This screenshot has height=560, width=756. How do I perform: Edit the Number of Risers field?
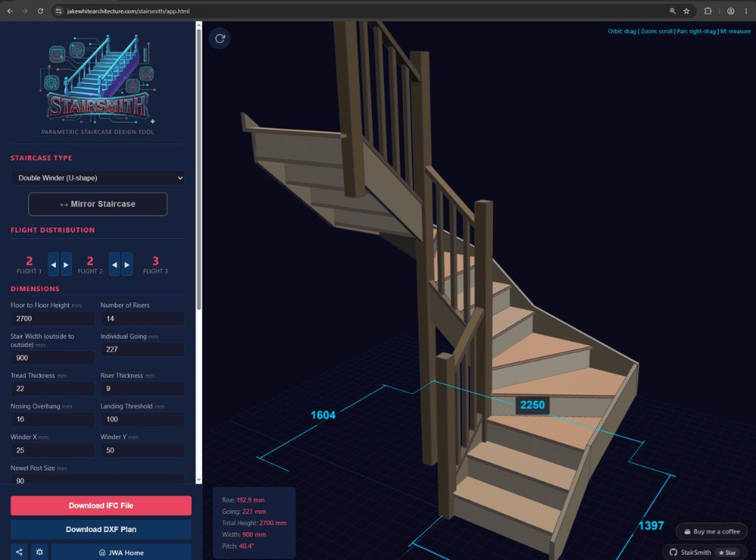click(143, 319)
